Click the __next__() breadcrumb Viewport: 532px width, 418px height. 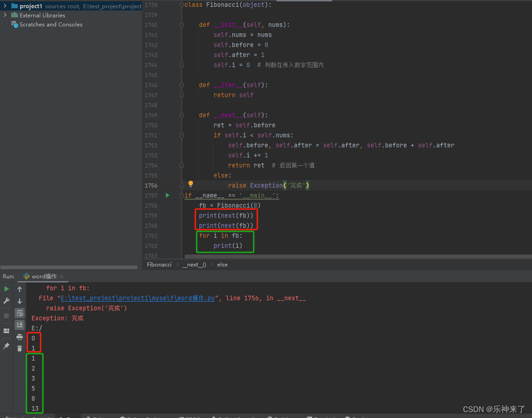[x=194, y=265]
